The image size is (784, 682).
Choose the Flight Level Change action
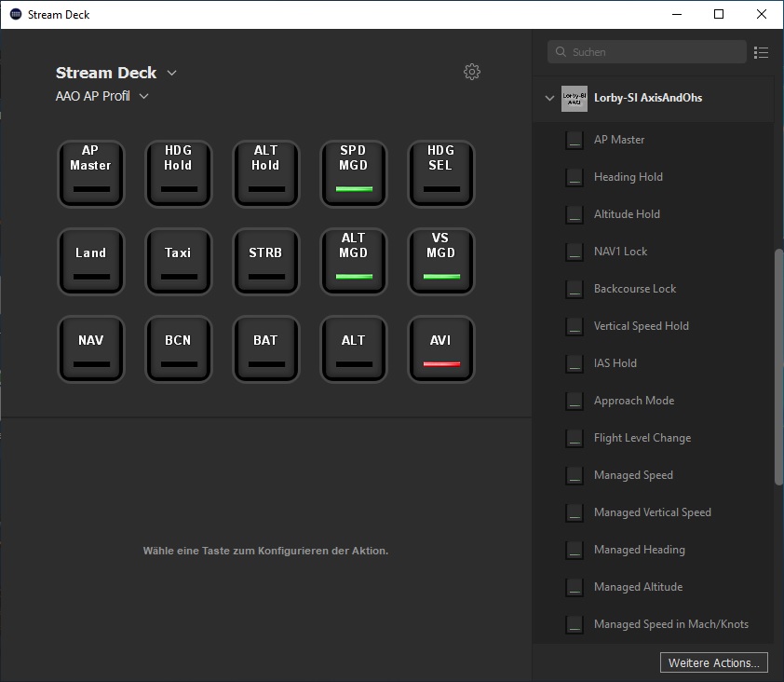coord(642,438)
